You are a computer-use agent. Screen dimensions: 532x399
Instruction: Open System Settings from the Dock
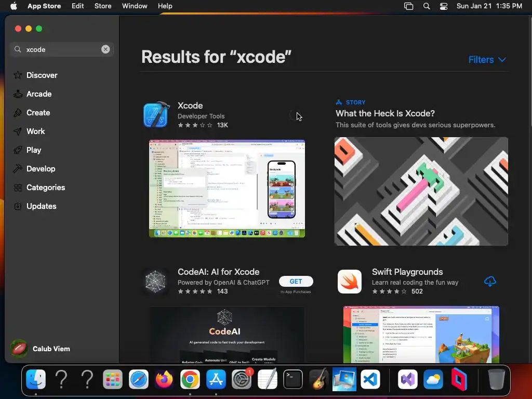242,379
